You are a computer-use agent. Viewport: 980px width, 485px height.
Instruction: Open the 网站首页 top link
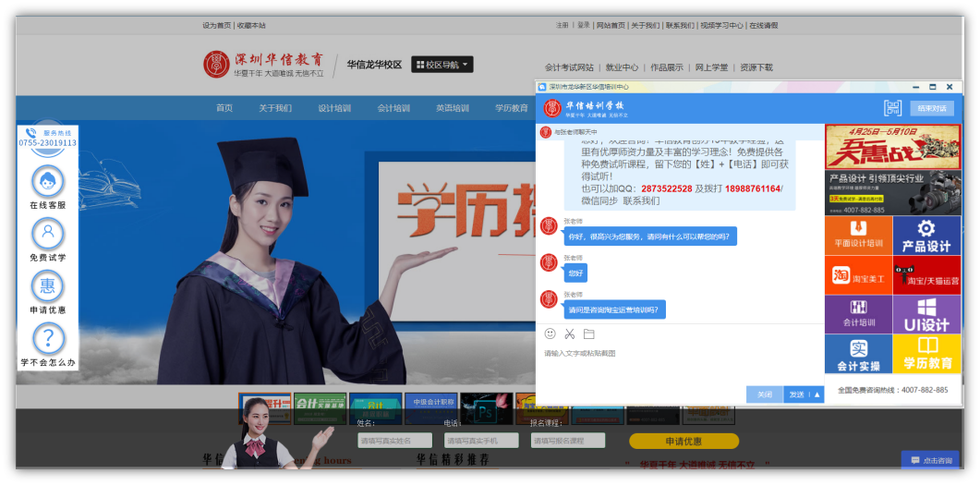[x=611, y=26]
